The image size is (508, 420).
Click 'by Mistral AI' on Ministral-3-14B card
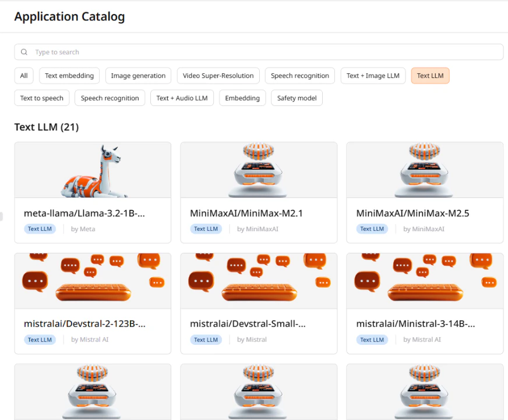422,340
